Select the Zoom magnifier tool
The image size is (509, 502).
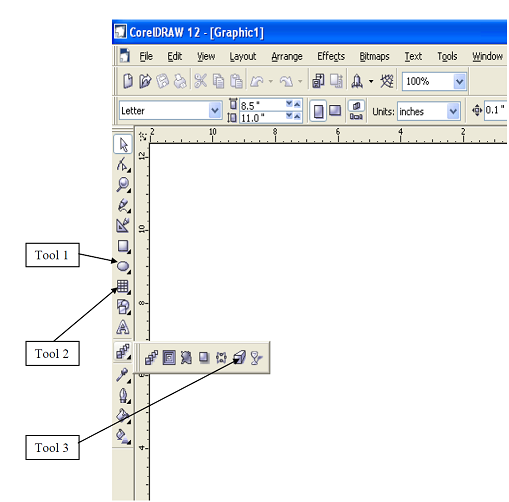click(x=123, y=185)
